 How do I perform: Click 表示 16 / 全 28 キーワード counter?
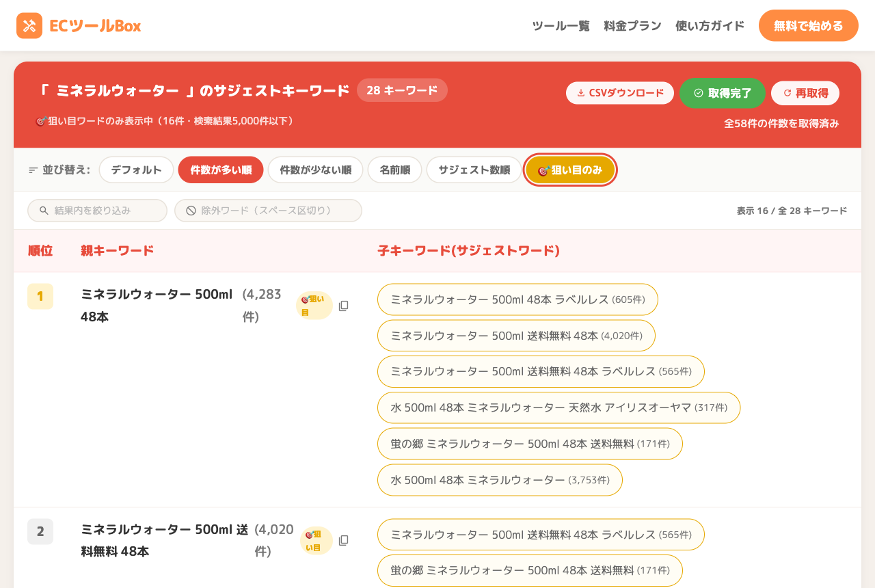click(x=792, y=211)
